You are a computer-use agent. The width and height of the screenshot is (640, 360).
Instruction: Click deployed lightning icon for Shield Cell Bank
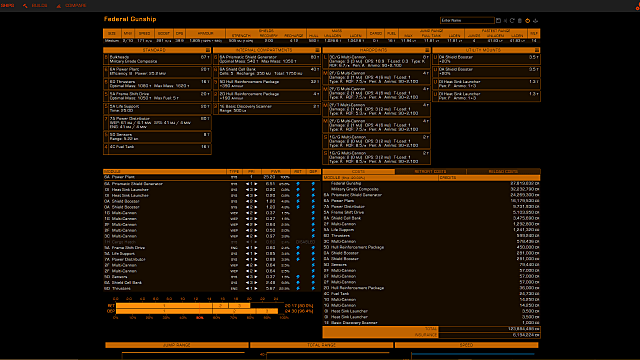coord(313,282)
